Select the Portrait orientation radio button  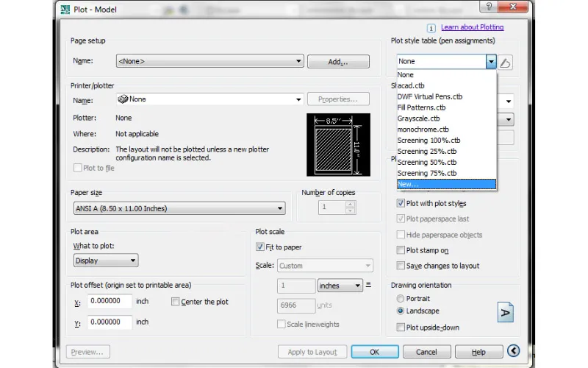click(x=401, y=299)
